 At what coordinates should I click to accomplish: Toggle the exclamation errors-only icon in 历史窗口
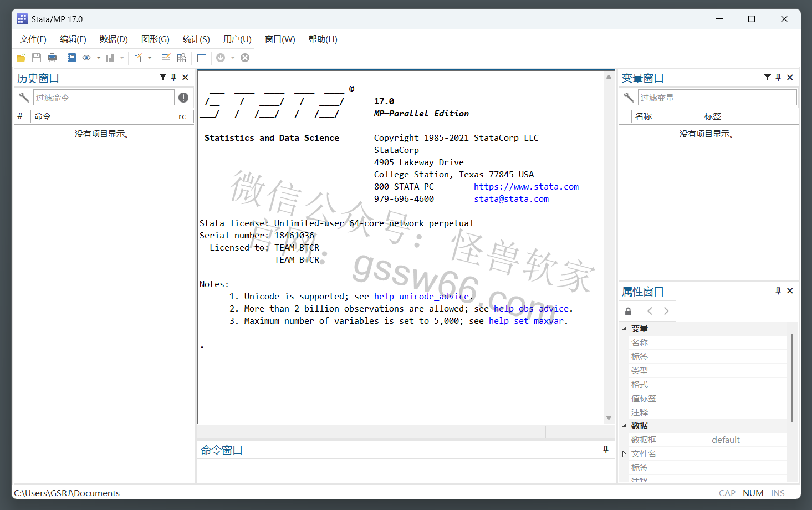(183, 98)
